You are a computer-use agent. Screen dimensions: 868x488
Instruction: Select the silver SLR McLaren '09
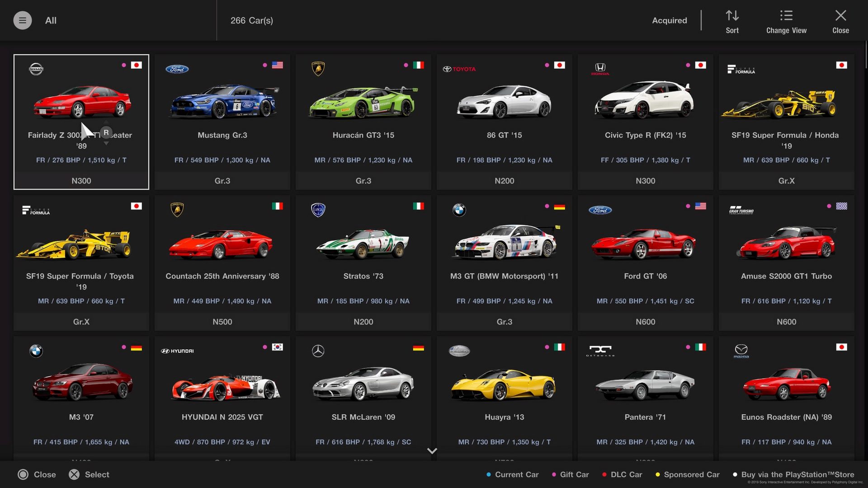[363, 384]
